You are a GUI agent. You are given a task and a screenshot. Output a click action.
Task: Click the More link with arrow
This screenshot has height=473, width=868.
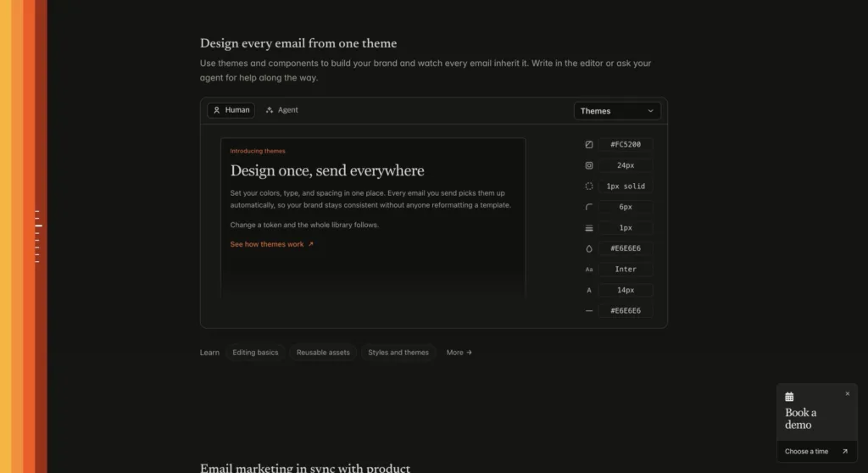459,353
